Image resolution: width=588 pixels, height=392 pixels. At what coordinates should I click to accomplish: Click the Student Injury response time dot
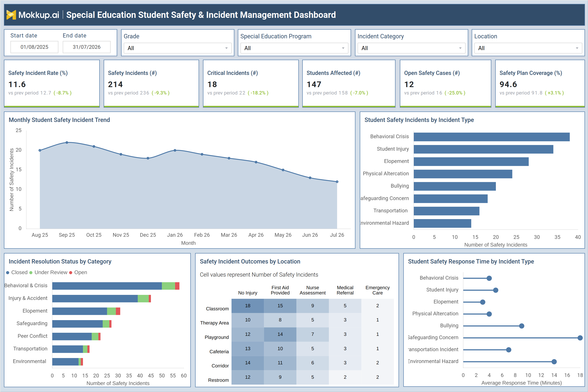coord(495,290)
